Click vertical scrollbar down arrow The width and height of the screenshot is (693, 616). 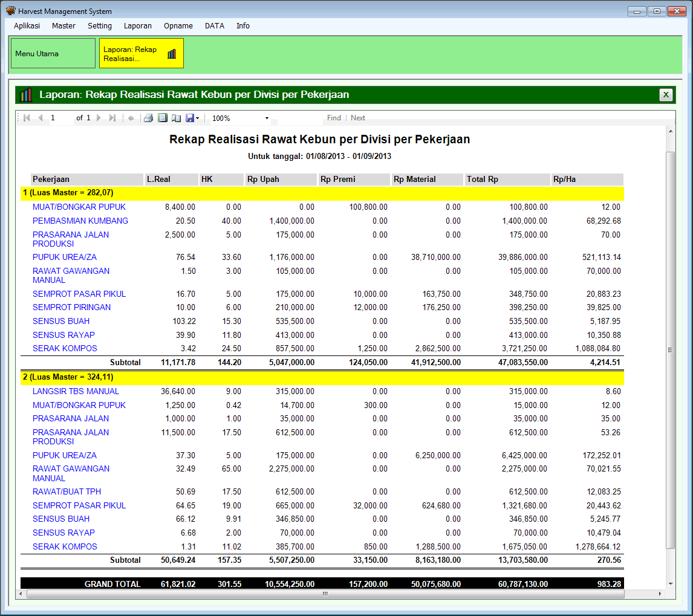[671, 584]
